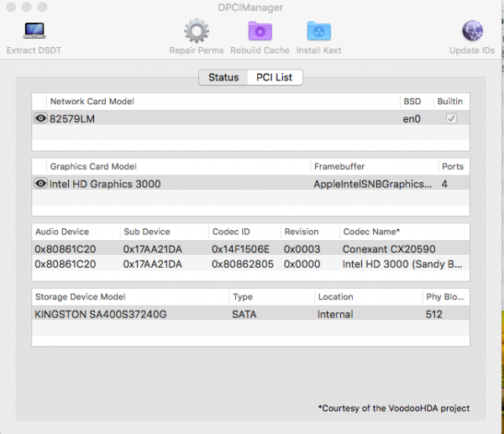The image size is (504, 434).
Task: Click the Extract DSDT laptop icon
Action: click(34, 31)
